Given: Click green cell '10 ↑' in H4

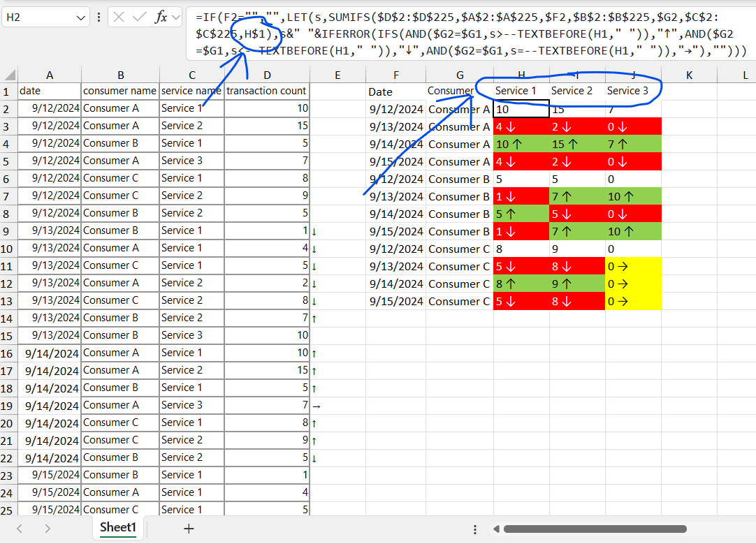Looking at the screenshot, I should click(x=521, y=144).
